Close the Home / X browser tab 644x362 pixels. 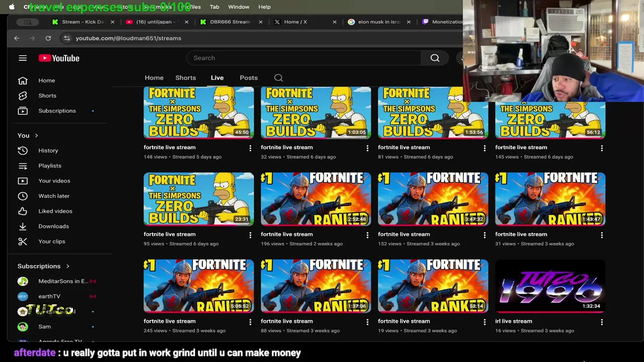[335, 22]
